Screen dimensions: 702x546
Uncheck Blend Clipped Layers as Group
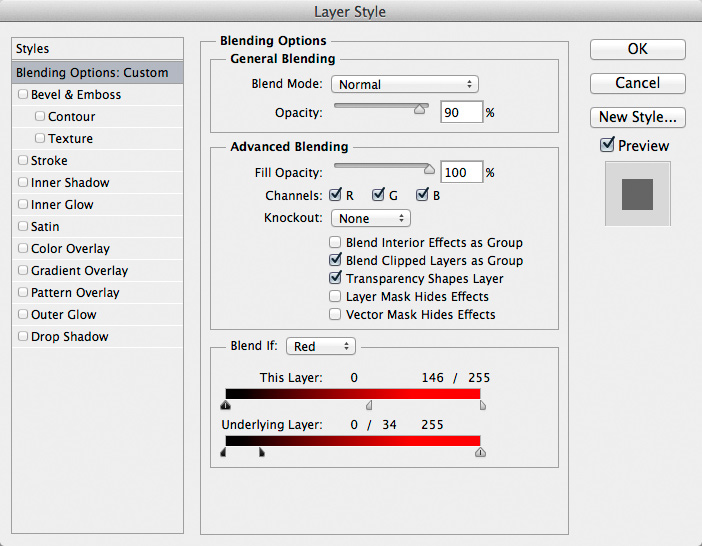pyautogui.click(x=335, y=260)
